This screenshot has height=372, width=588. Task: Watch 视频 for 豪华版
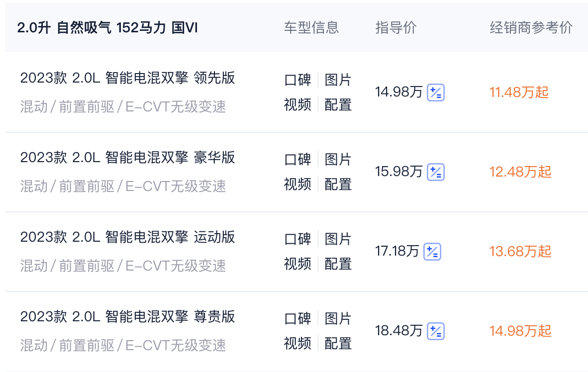click(297, 185)
